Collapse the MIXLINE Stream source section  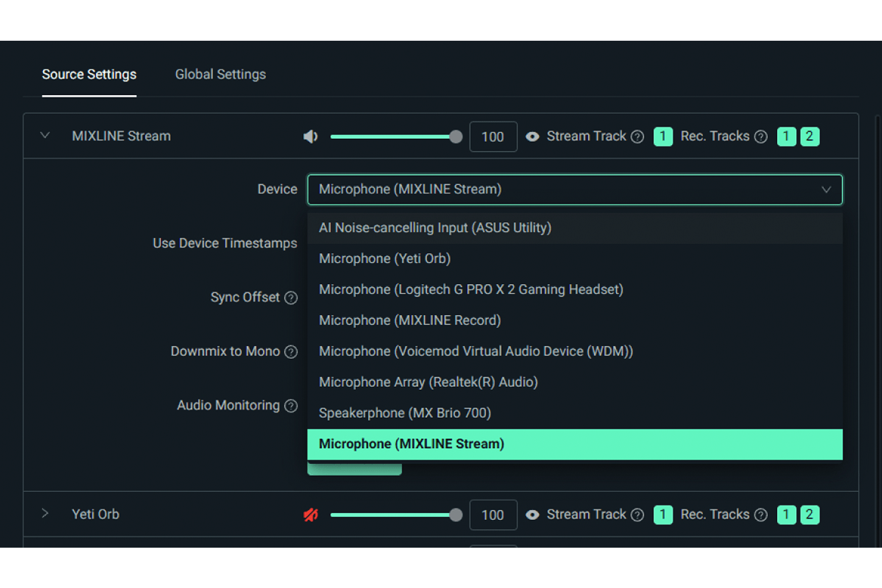[x=45, y=136]
